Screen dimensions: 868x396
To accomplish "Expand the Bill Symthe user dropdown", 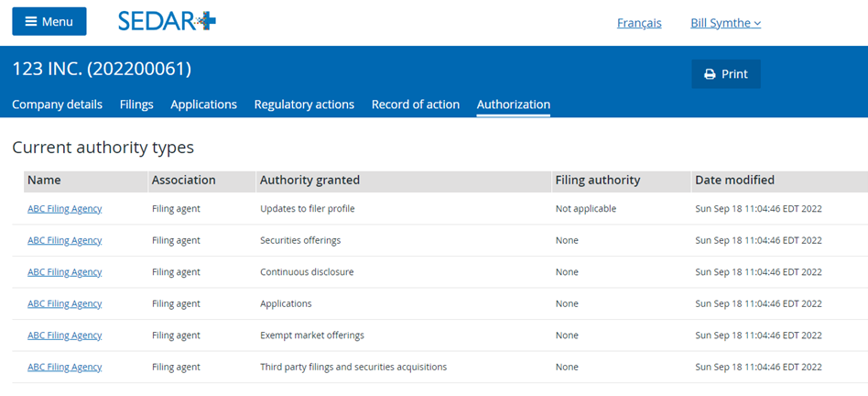I will [x=726, y=23].
